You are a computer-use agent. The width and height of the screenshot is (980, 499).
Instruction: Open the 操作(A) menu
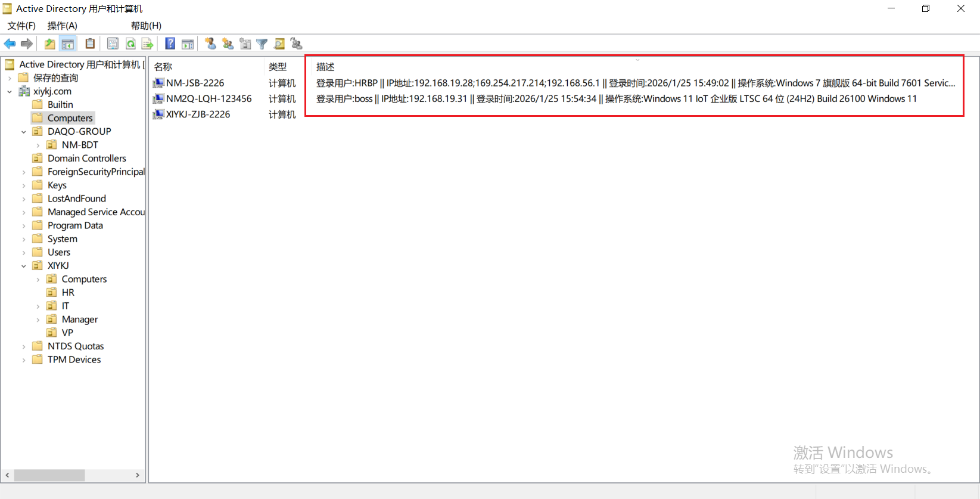point(63,26)
